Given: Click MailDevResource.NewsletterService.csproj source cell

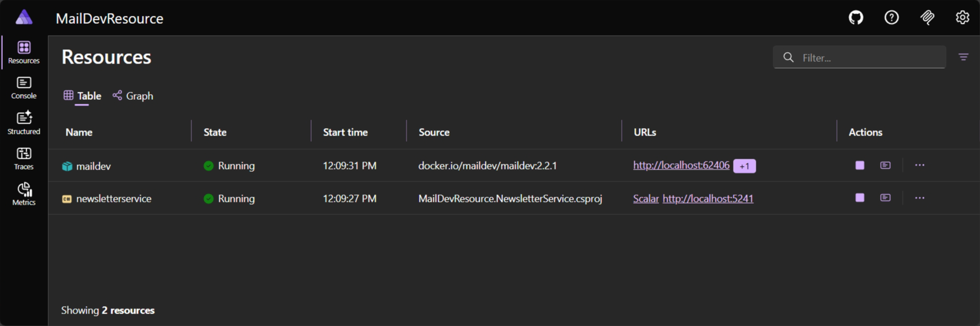Looking at the screenshot, I should (510, 198).
